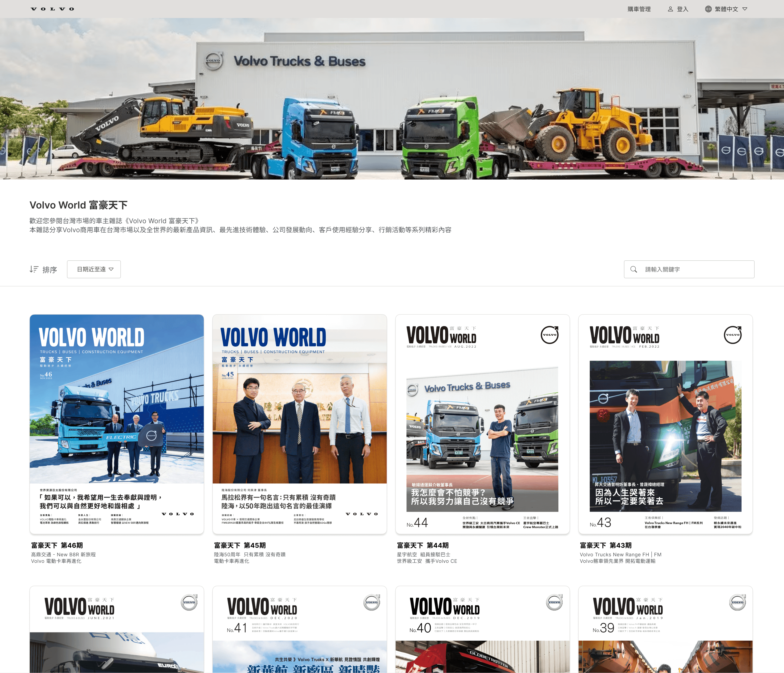
Task: Click the 富豪天下 第45期 title link
Action: tap(240, 545)
